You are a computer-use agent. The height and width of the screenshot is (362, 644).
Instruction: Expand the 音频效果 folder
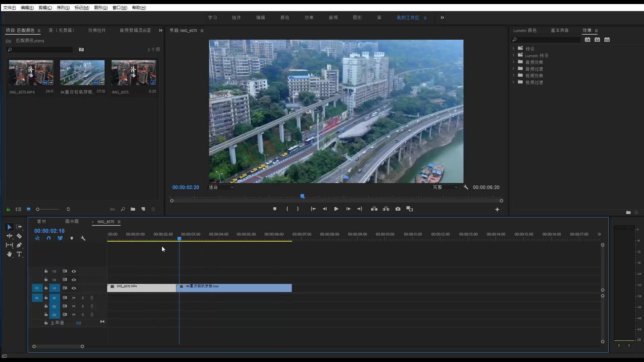click(514, 62)
